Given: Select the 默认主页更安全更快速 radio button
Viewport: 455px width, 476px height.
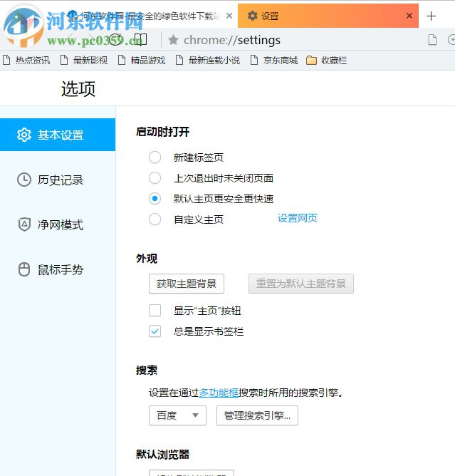Looking at the screenshot, I should (155, 199).
